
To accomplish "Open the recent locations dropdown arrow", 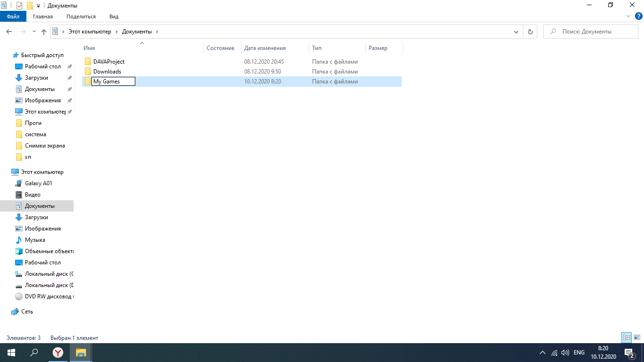I will click(34, 32).
